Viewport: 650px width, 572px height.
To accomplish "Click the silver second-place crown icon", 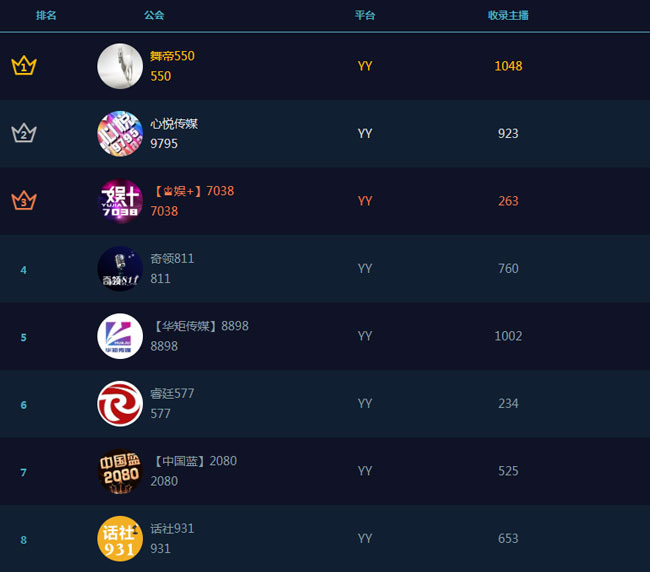I will tap(24, 133).
